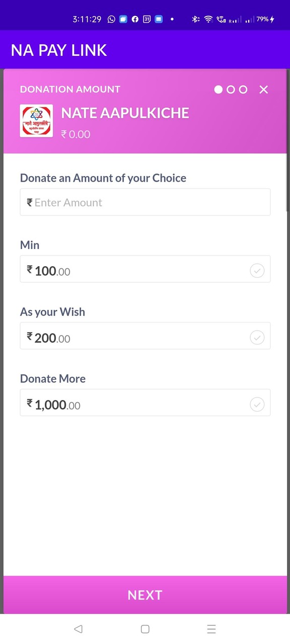Select the second step indicator circle
This screenshot has height=644, width=290.
[231, 89]
